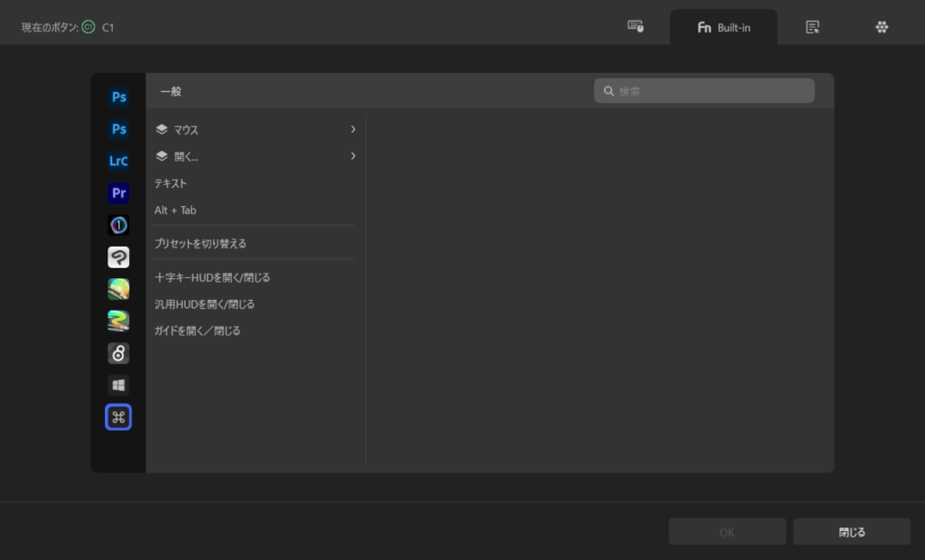The image size is (925, 560).
Task: Click the 閉じる button
Action: [x=851, y=532]
